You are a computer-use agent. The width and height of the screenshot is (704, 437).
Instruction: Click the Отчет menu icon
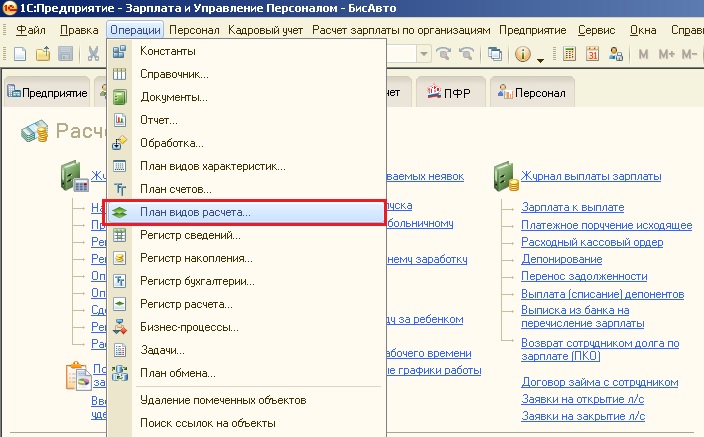pos(119,120)
